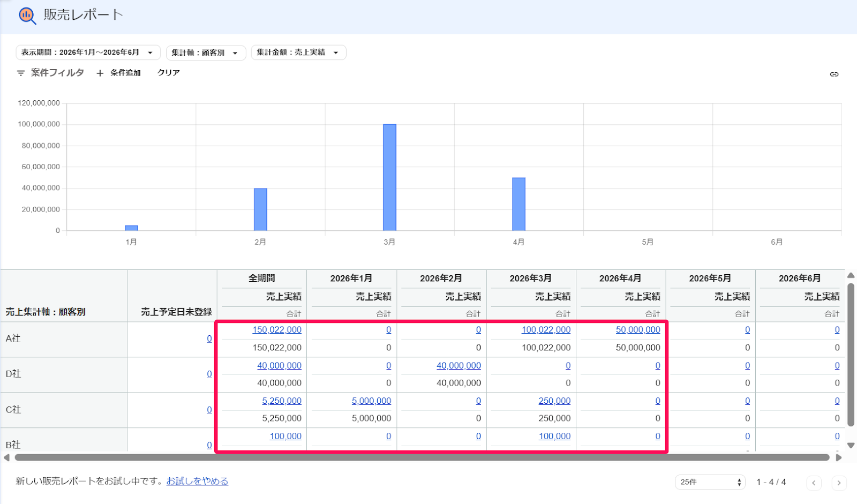Click the 2026年6月 column header
857x504 pixels.
[x=800, y=278]
